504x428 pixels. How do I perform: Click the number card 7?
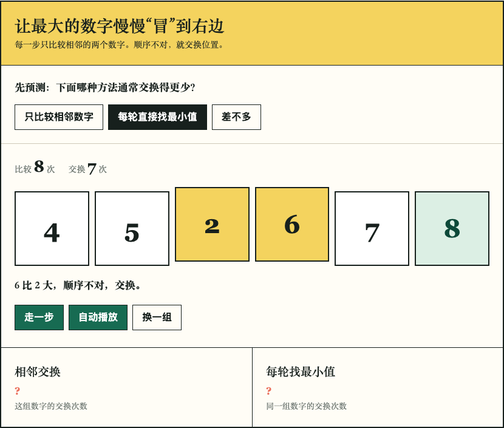[x=372, y=228]
